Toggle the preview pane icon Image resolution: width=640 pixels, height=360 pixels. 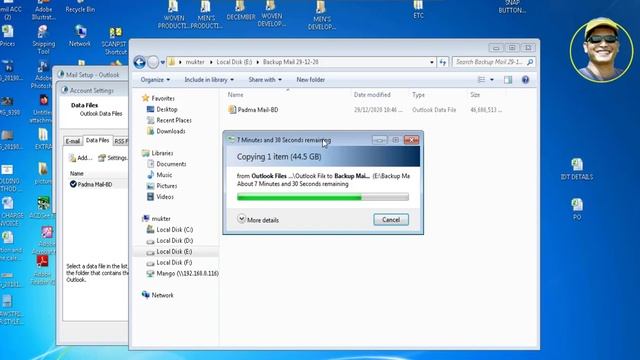(508, 80)
